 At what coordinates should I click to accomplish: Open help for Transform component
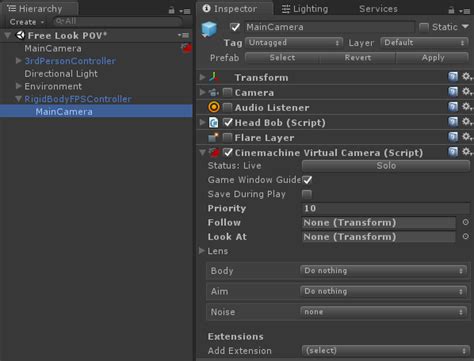click(x=453, y=77)
